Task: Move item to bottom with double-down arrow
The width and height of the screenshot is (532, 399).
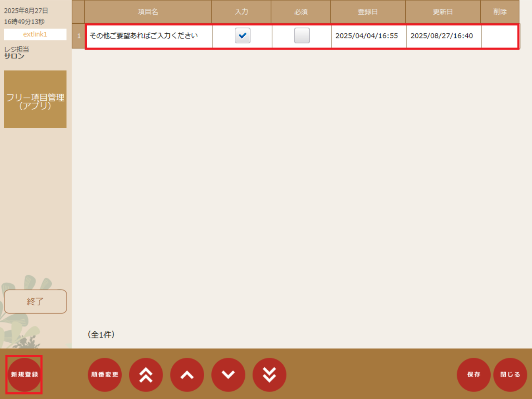Action: click(269, 374)
